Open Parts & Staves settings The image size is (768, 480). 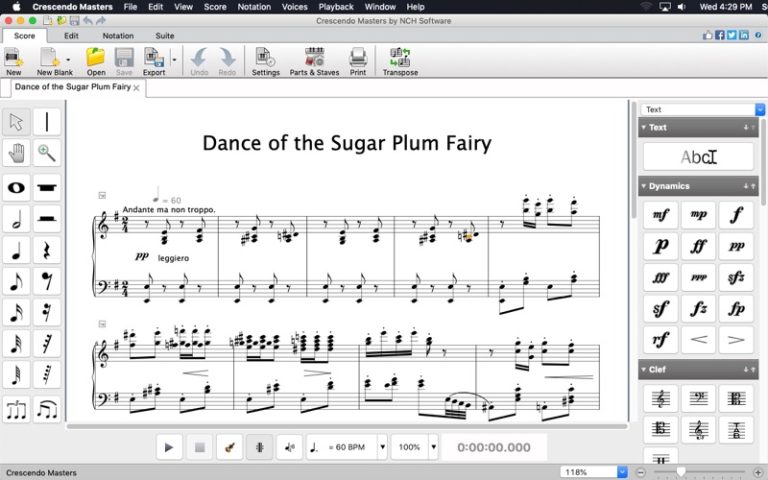314,62
